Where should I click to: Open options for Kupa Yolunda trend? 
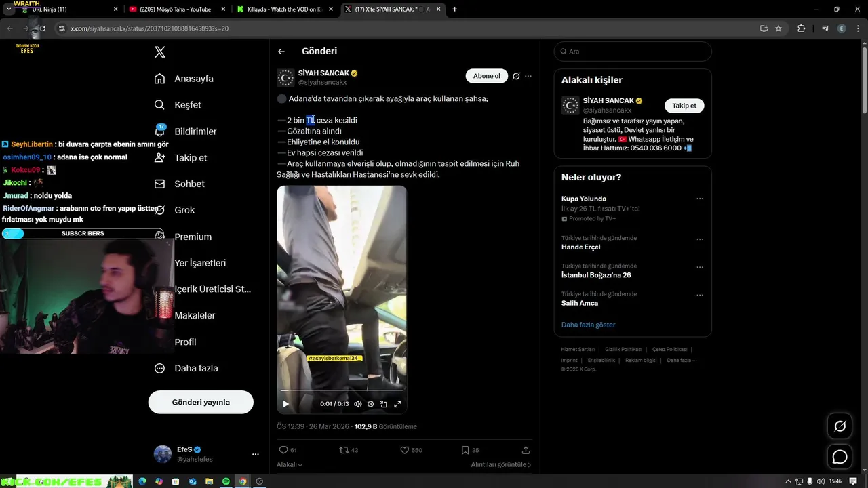[700, 199]
